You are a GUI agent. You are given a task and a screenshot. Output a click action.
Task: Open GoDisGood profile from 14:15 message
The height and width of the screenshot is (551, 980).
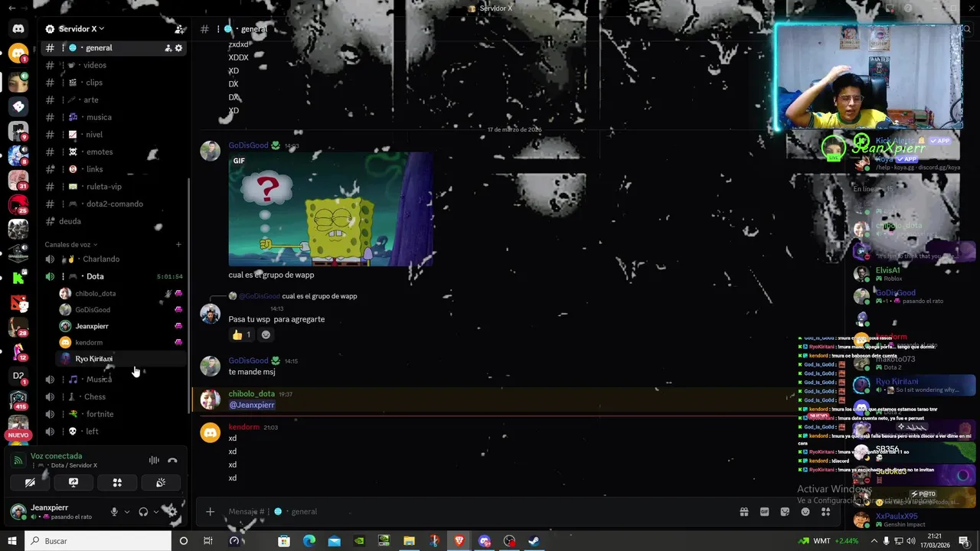248,360
